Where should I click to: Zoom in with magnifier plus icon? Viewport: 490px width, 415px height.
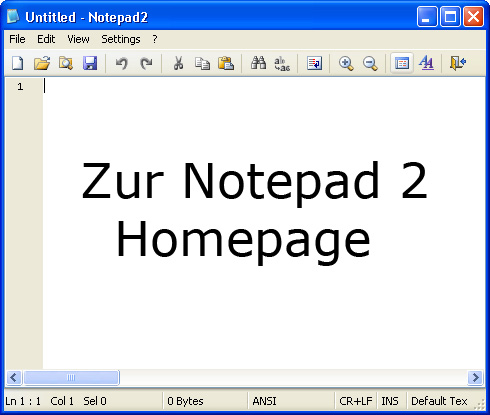coord(346,63)
